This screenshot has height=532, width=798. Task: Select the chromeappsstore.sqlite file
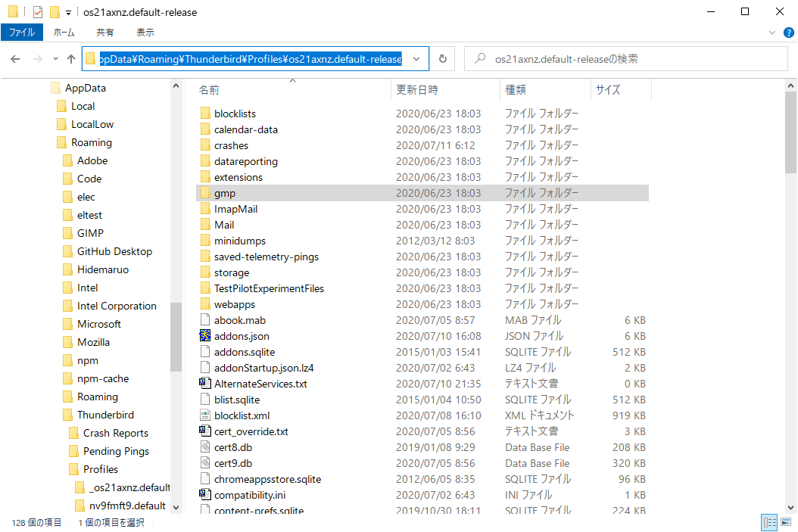(x=268, y=479)
